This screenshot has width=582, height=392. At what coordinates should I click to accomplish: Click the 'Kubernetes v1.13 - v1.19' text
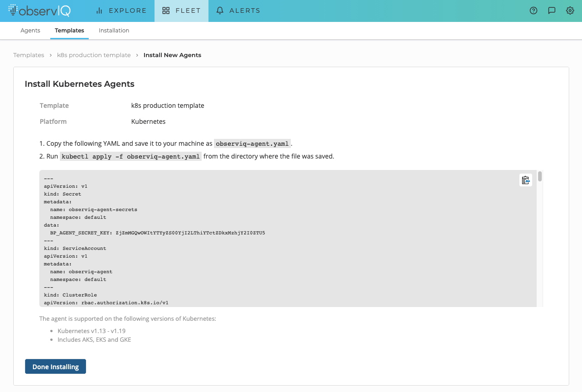click(x=91, y=331)
